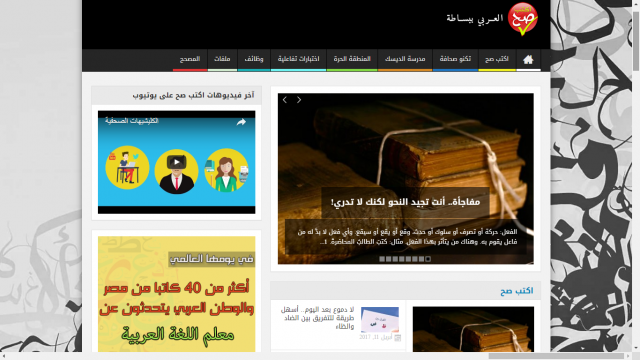
Task: Open the المصحح menu item
Action: (x=190, y=59)
